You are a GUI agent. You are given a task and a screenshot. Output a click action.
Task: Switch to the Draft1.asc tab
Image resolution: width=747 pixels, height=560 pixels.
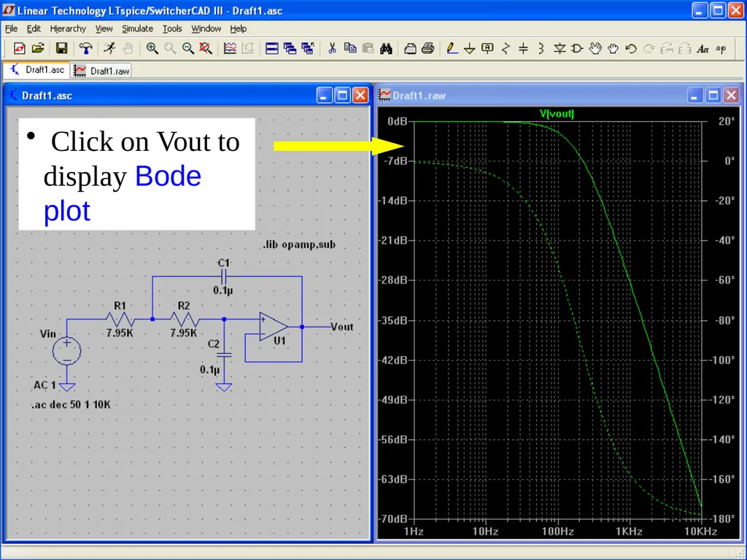click(37, 70)
